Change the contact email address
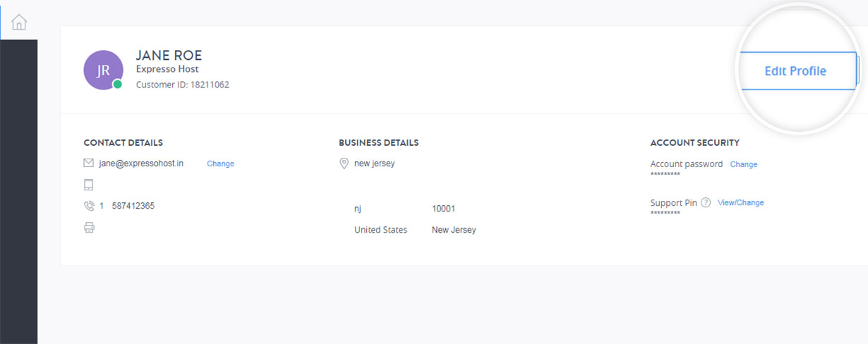868x344 pixels. click(x=220, y=164)
